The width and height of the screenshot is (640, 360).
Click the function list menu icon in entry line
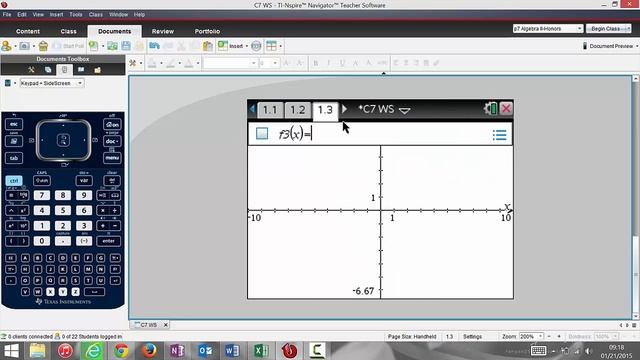(x=499, y=135)
